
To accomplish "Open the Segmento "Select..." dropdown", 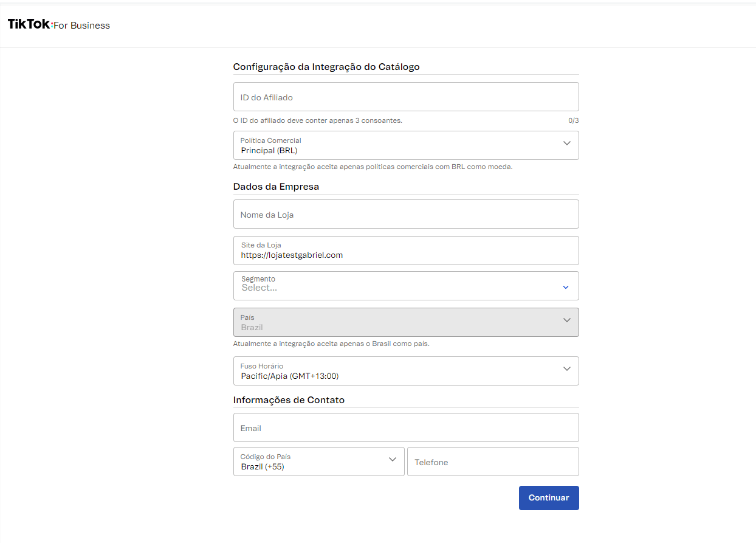I will 395,286.
